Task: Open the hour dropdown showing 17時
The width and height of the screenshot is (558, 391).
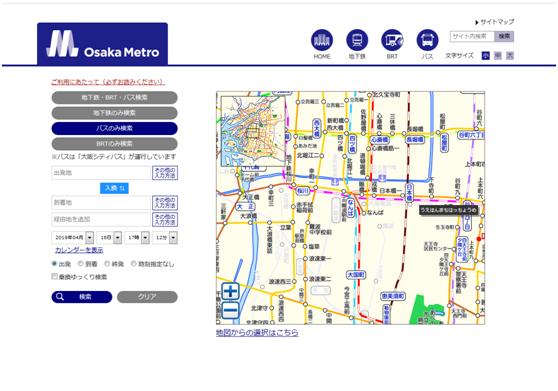Action: click(137, 237)
